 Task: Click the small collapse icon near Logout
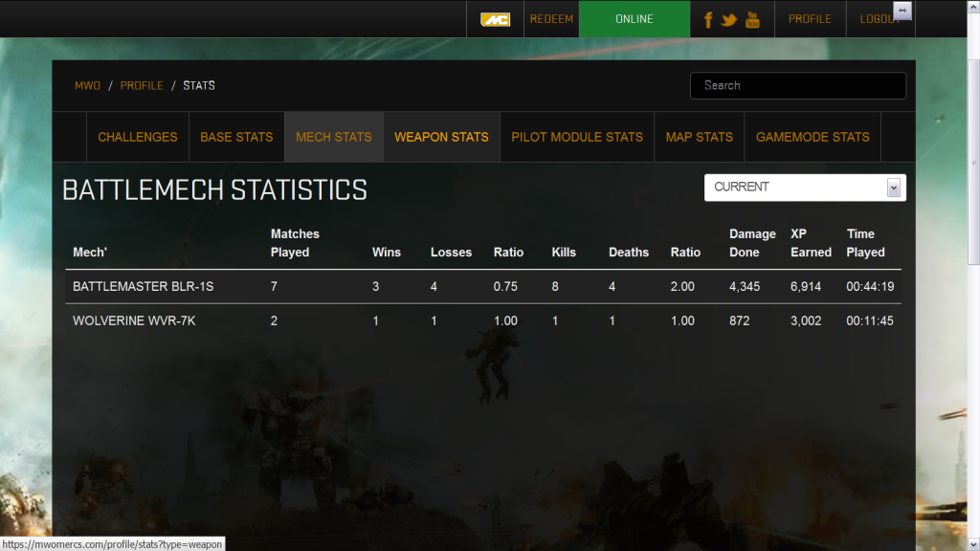[902, 10]
